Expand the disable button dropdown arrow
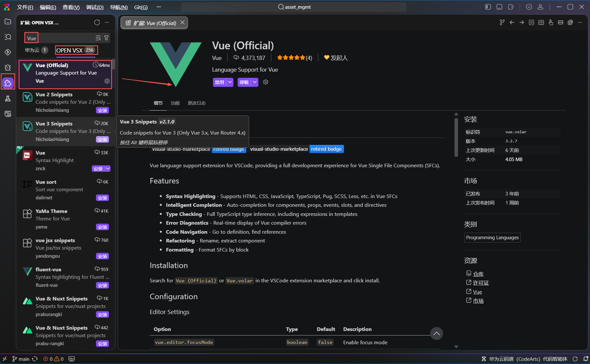590x364 pixels. [x=230, y=82]
